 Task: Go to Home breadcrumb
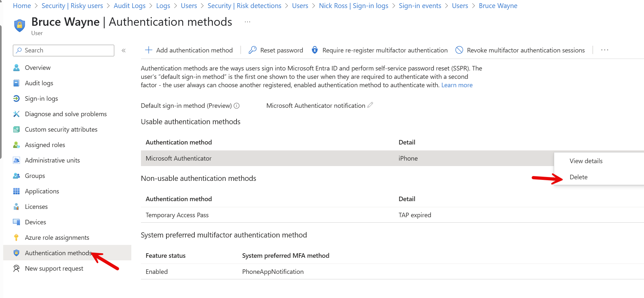pyautogui.click(x=22, y=6)
